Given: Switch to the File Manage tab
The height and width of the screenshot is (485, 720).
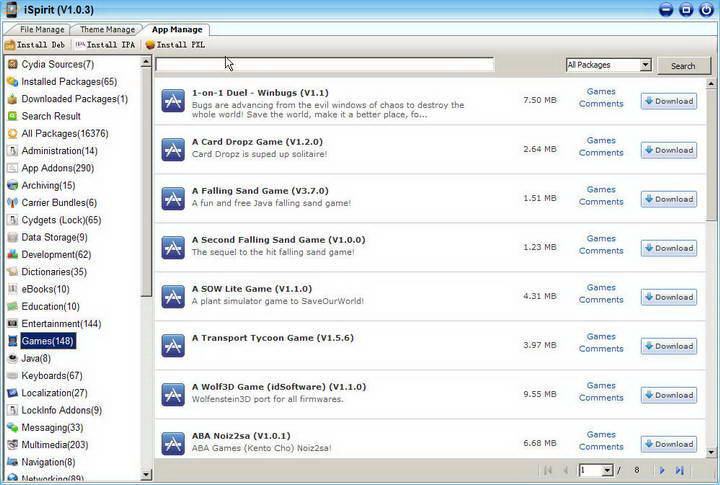Looking at the screenshot, I should [42, 29].
